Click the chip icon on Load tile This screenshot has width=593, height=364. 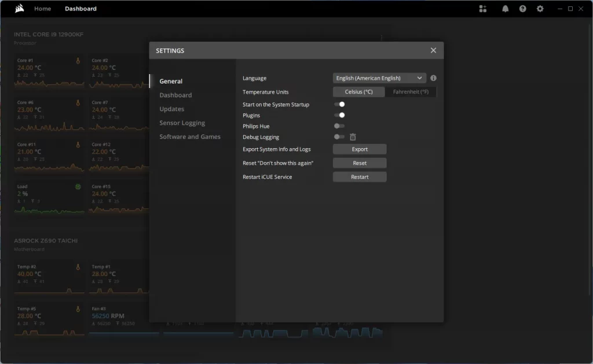78,187
